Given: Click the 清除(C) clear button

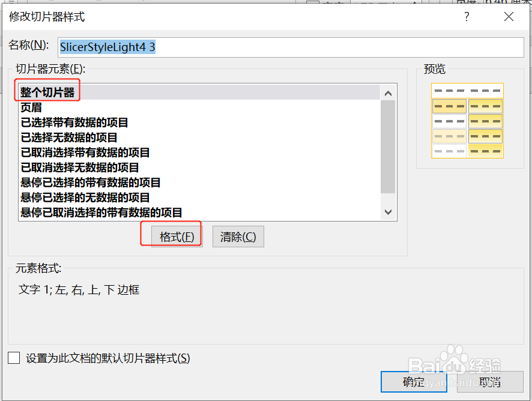Looking at the screenshot, I should pyautogui.click(x=238, y=237).
